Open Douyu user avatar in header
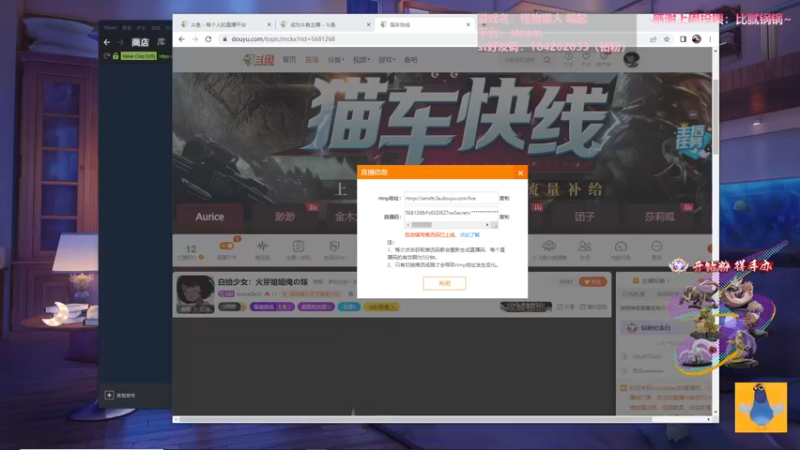This screenshot has width=800, height=450. pyautogui.click(x=631, y=60)
